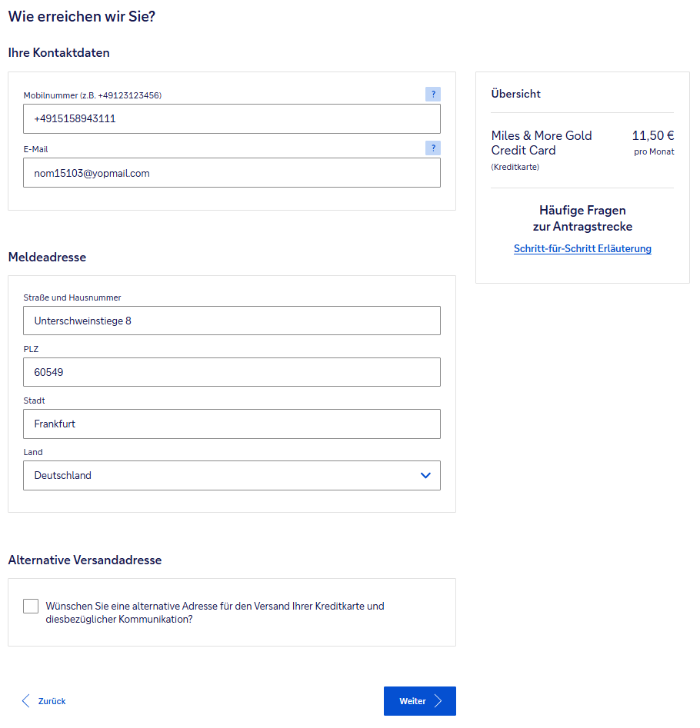The height and width of the screenshot is (728, 700).
Task: Expand the Land dropdown chevron
Action: 425,476
